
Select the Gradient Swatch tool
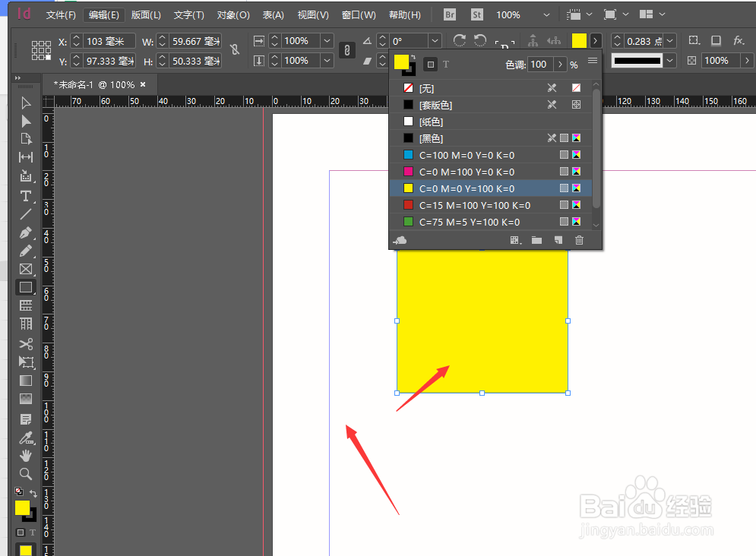26,381
